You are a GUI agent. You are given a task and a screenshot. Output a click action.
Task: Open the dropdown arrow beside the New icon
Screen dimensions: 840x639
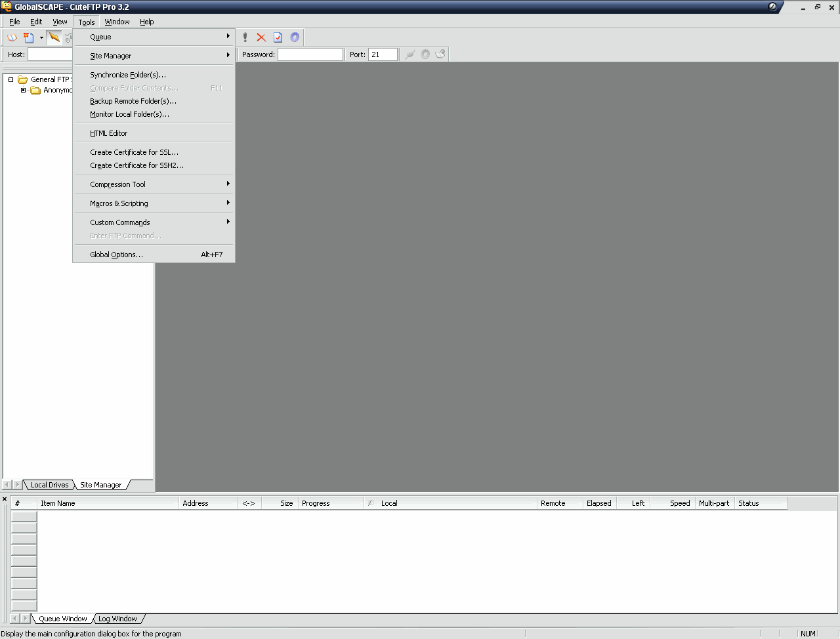coord(41,37)
